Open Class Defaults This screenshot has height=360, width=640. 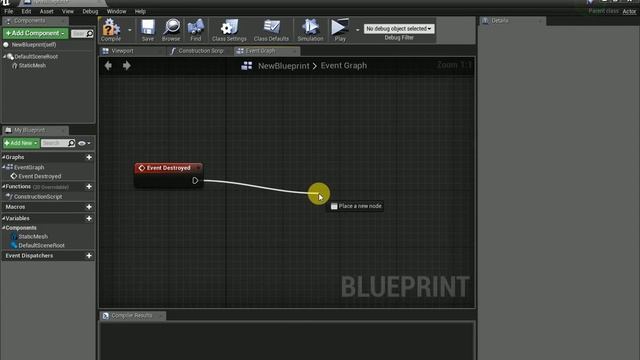point(271,30)
